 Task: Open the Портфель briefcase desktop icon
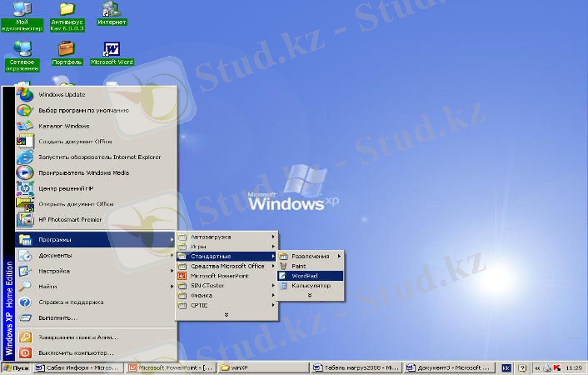[x=67, y=50]
